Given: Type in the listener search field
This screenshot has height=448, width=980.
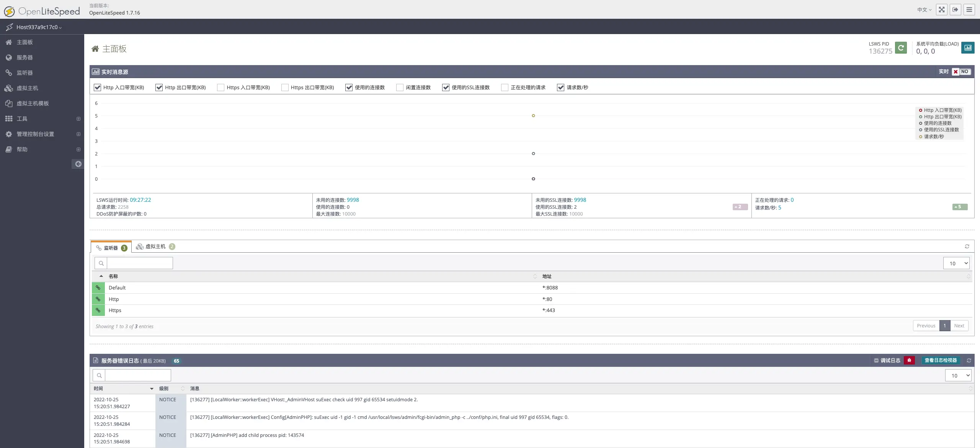Looking at the screenshot, I should click(x=140, y=263).
